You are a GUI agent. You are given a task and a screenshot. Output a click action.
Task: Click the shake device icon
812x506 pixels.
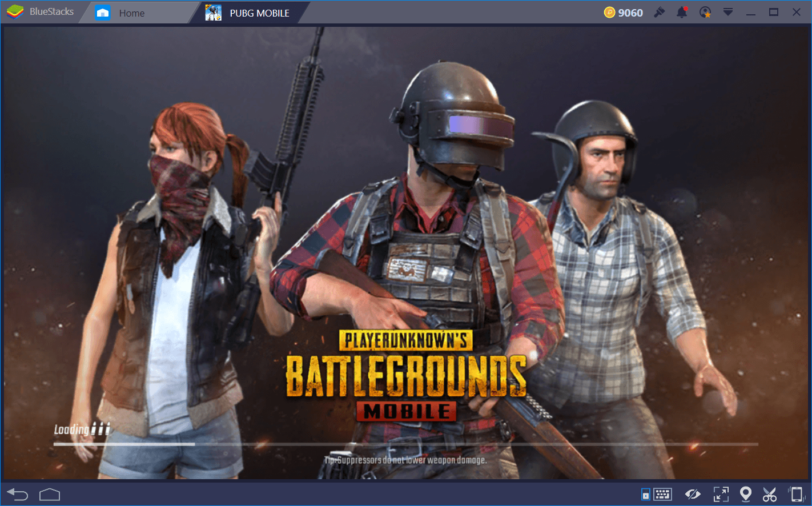(x=796, y=494)
